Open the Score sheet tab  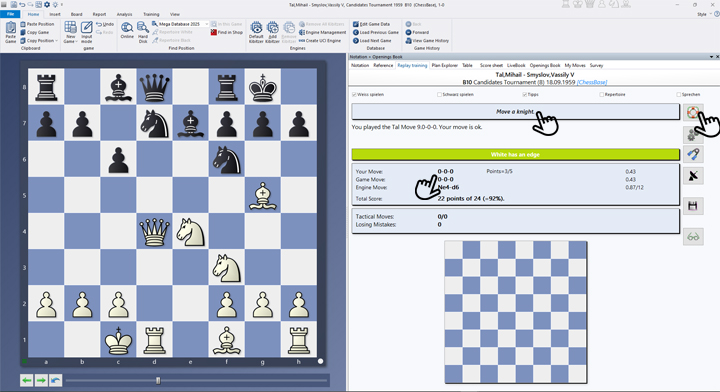coord(491,66)
